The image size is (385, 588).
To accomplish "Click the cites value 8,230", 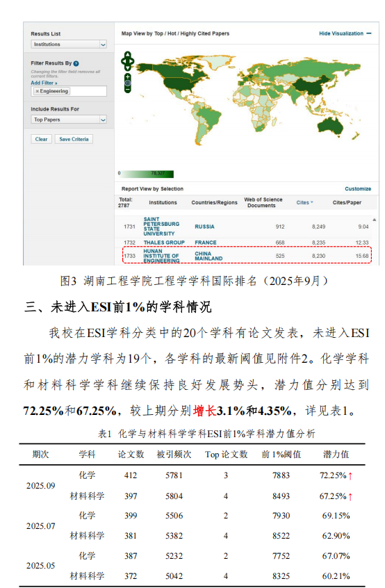I will point(319,256).
